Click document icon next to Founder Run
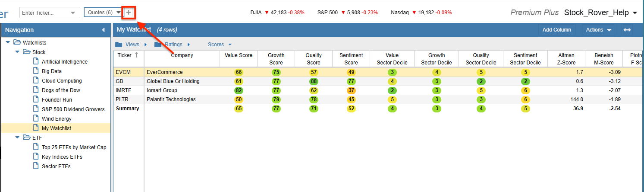644x192 pixels. coord(36,99)
